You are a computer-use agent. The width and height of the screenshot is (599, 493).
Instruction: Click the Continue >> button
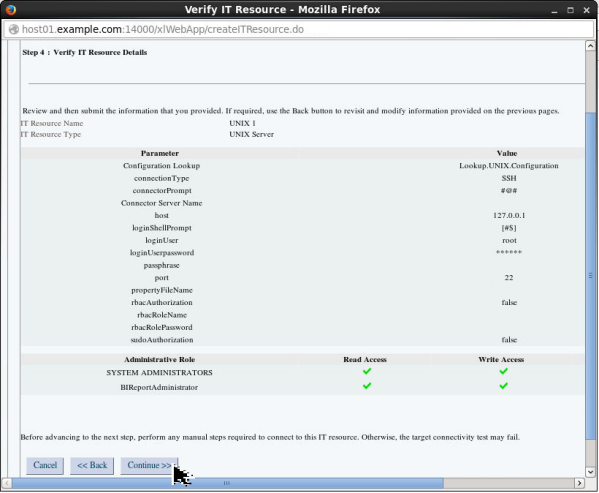(149, 466)
